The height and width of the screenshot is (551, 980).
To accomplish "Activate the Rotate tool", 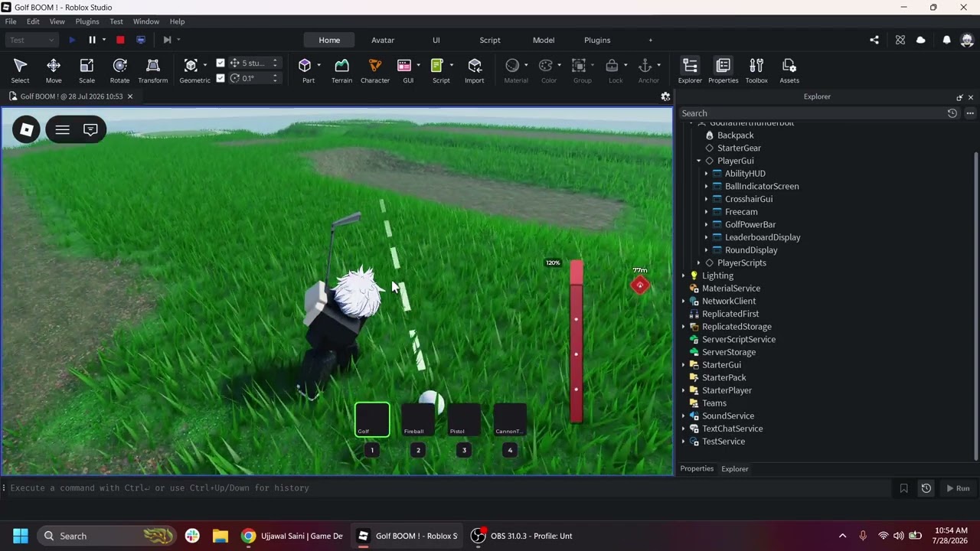I will [119, 70].
